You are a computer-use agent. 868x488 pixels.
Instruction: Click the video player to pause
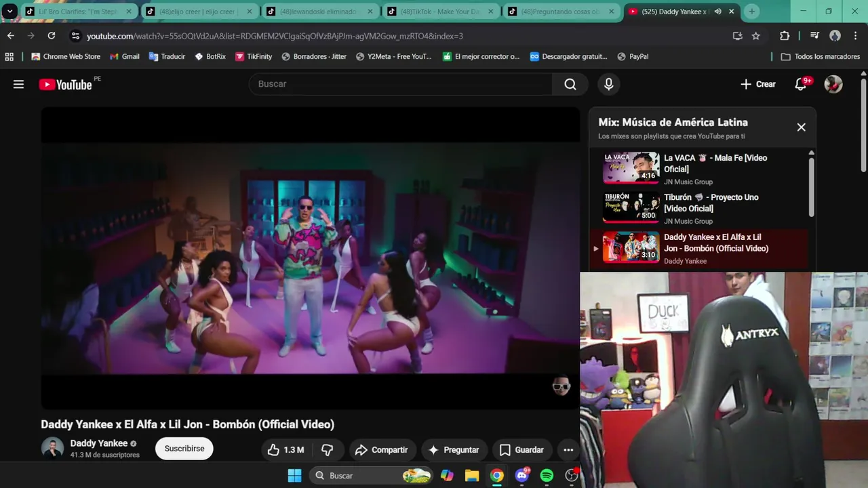click(311, 258)
